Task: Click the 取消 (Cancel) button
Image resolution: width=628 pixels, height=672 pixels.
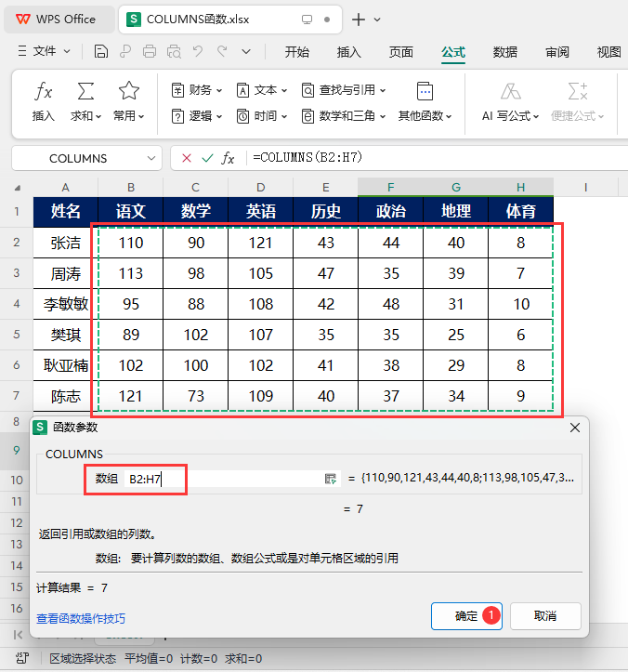Action: click(x=545, y=616)
